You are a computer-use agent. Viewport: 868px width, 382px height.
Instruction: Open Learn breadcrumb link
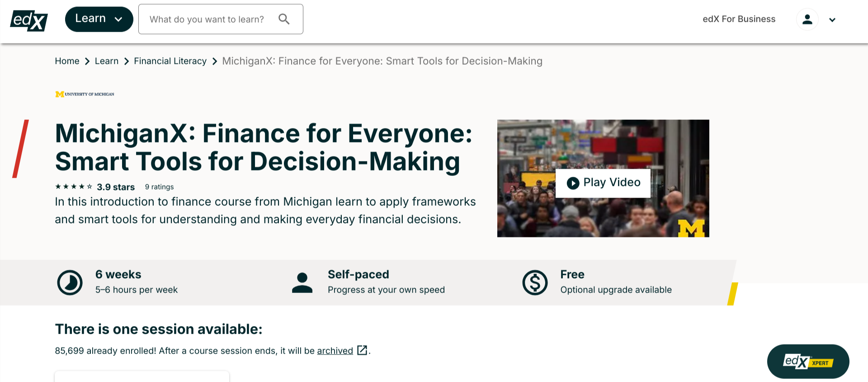click(x=107, y=61)
